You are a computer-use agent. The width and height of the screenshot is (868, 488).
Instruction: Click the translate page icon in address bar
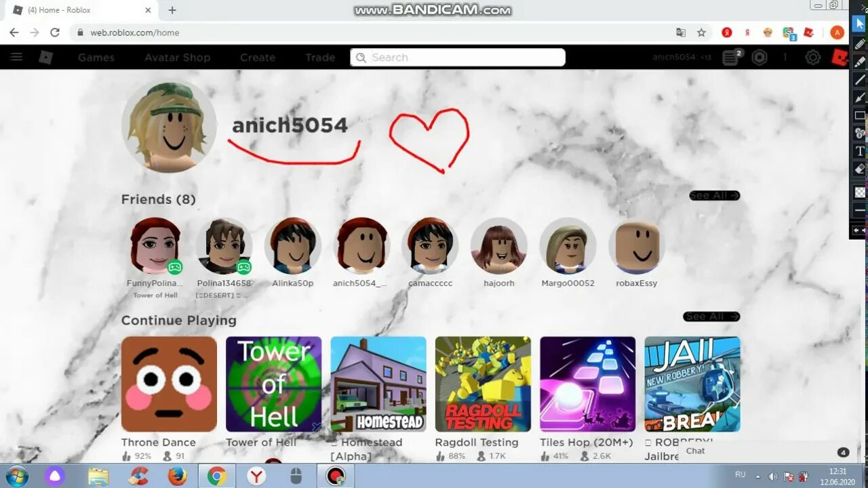click(x=681, y=33)
